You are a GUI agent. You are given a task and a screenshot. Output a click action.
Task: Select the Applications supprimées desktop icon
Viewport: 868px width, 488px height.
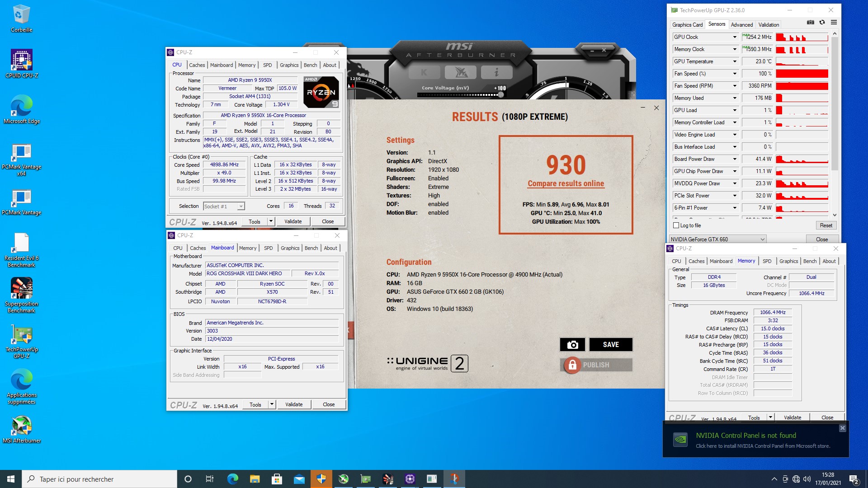21,387
